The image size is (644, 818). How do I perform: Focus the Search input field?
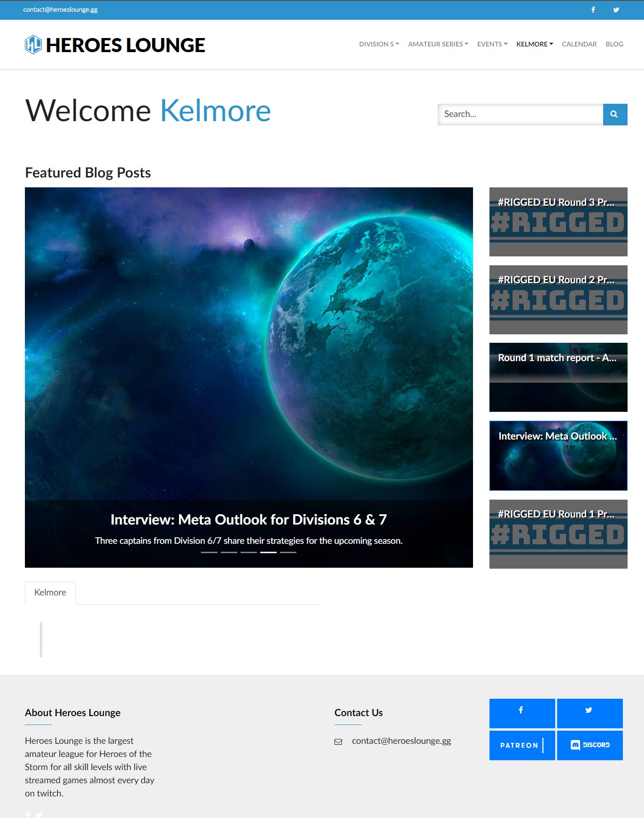point(520,114)
